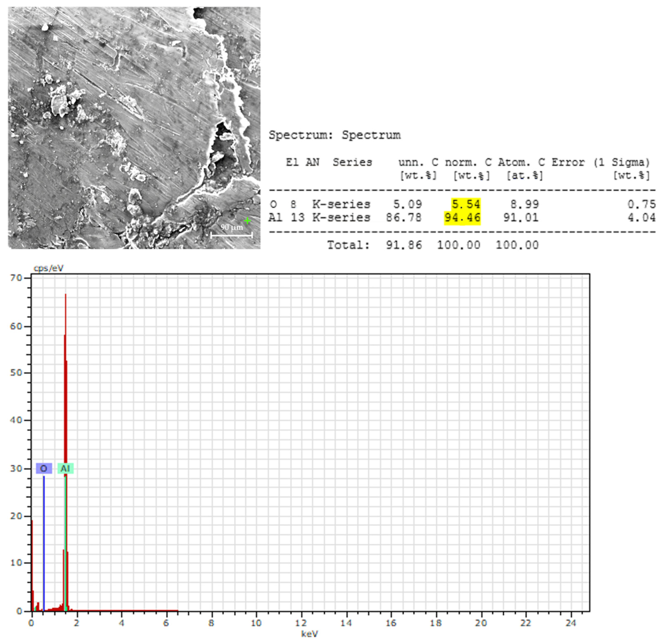663x644 pixels.
Task: Click the 'Series' column header
Action: (x=352, y=162)
